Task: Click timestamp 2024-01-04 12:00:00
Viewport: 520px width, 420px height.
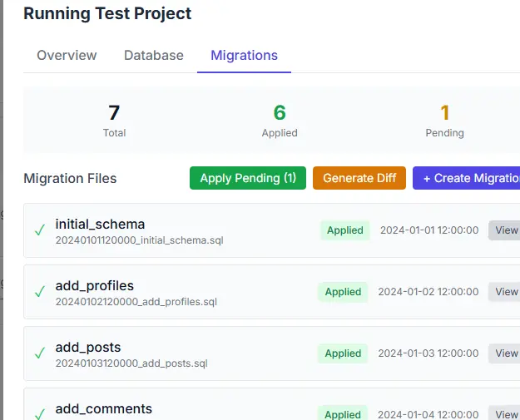Action: click(x=428, y=415)
